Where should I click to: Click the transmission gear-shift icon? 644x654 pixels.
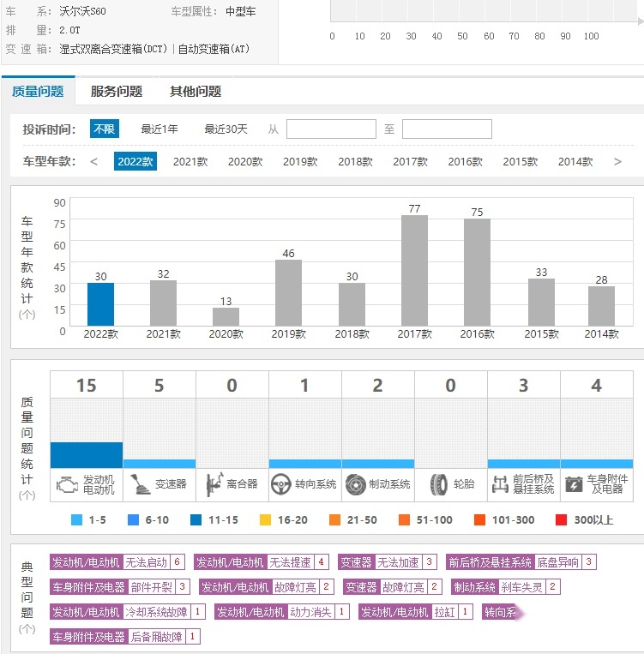tap(140, 484)
